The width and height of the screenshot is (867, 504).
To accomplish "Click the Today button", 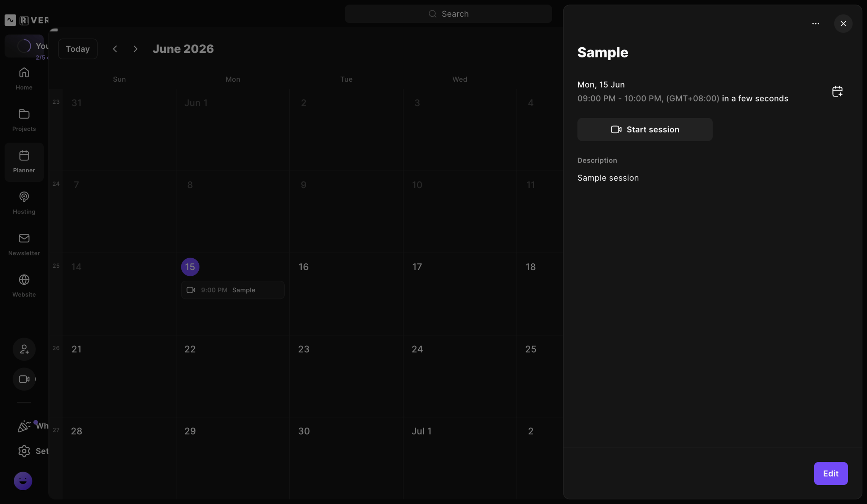I will [78, 49].
